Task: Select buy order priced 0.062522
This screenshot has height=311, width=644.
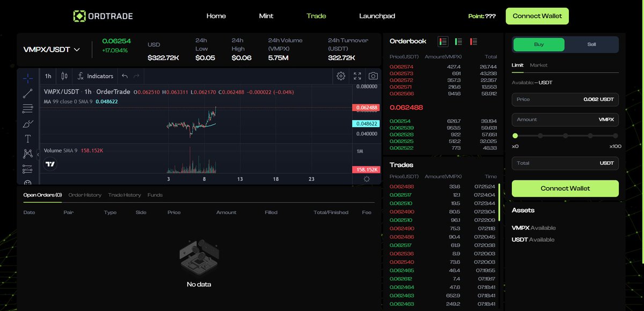Action: click(443, 148)
